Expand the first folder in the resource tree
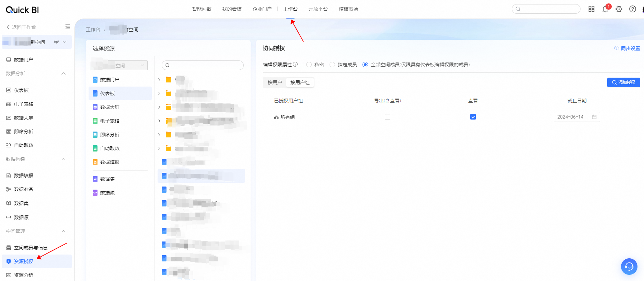The image size is (644, 281). [x=159, y=80]
